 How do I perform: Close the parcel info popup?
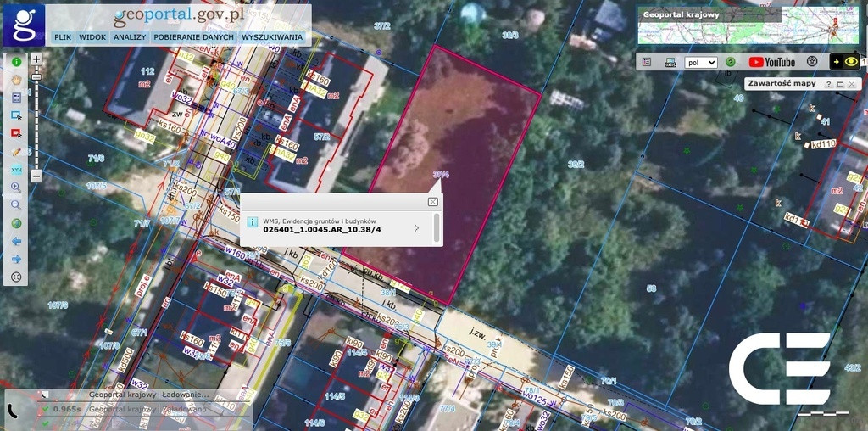(x=433, y=202)
